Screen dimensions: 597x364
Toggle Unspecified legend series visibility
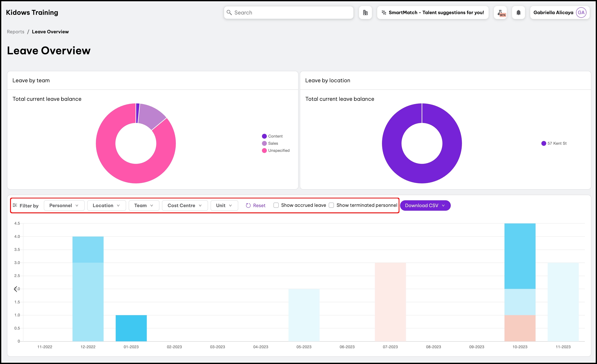point(279,151)
